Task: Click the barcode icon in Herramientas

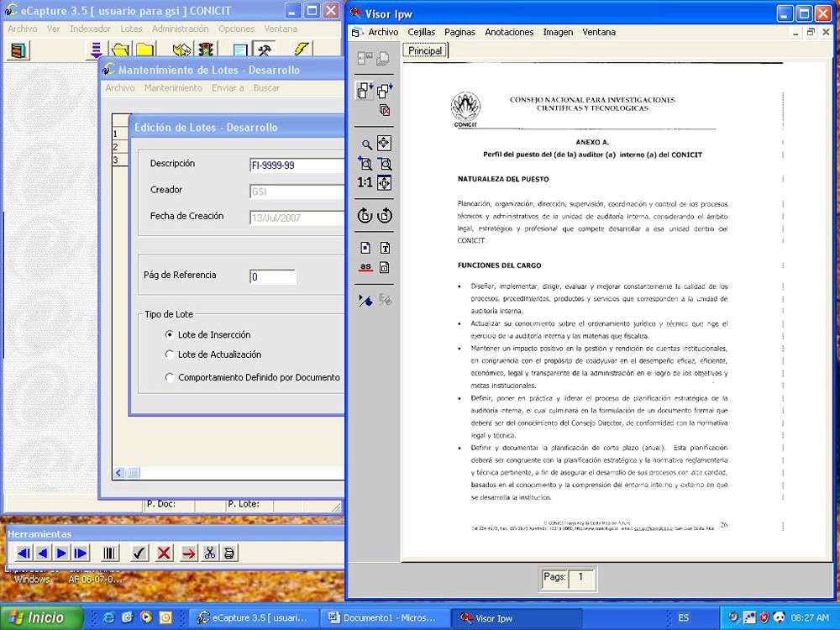Action: tap(110, 553)
